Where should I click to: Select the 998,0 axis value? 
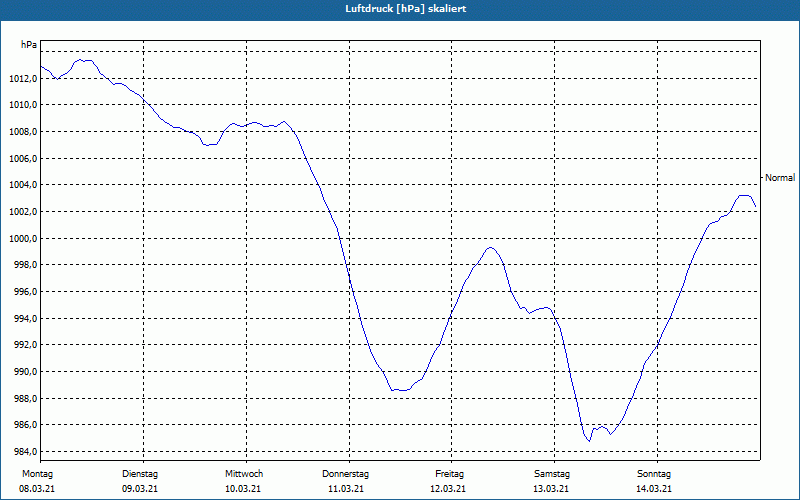click(25, 265)
